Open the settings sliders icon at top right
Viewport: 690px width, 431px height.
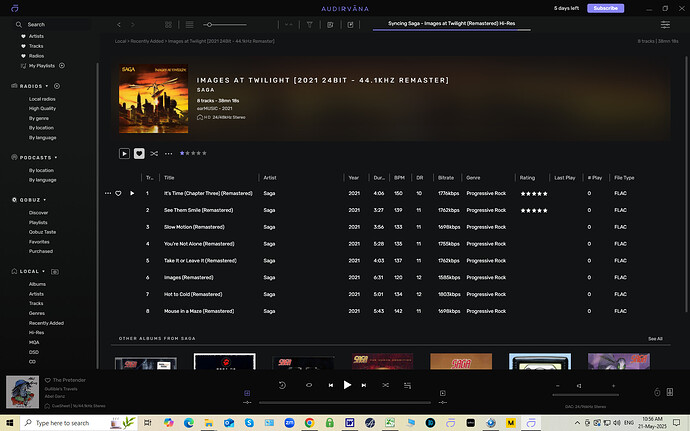pos(665,25)
